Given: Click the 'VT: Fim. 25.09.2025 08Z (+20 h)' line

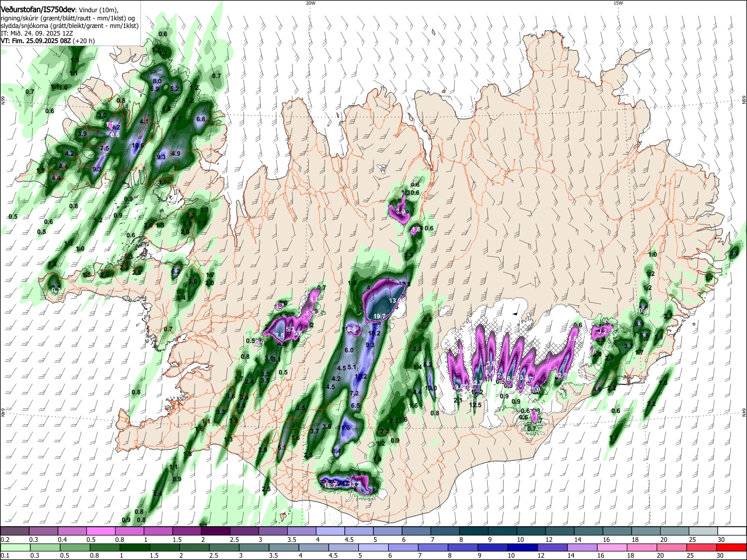Looking at the screenshot, I should point(48,41).
